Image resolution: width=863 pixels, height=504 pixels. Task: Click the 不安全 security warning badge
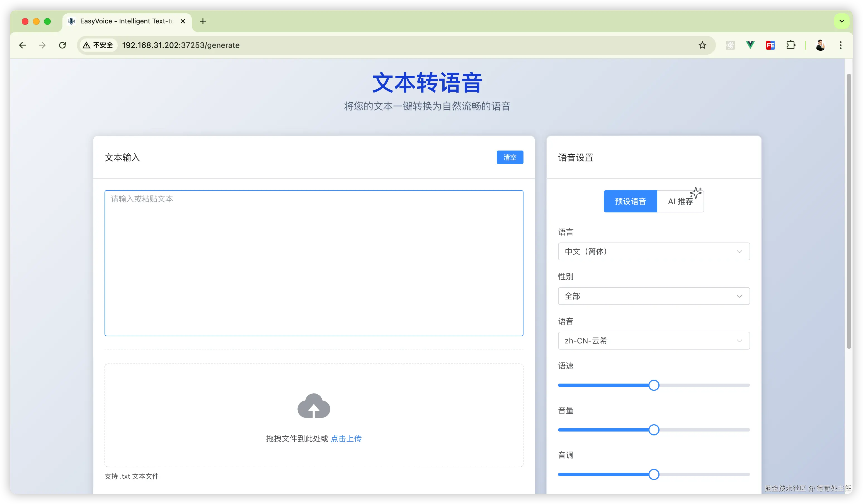[98, 45]
